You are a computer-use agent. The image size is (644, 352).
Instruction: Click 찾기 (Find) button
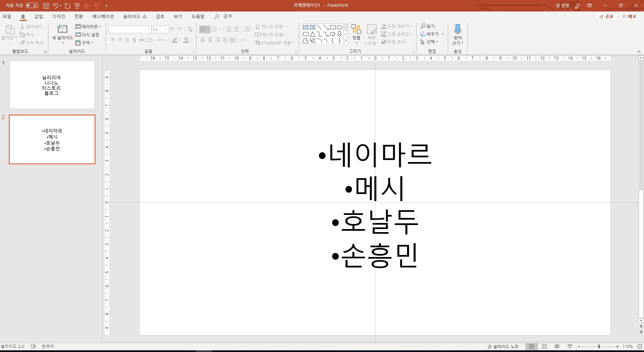point(428,26)
